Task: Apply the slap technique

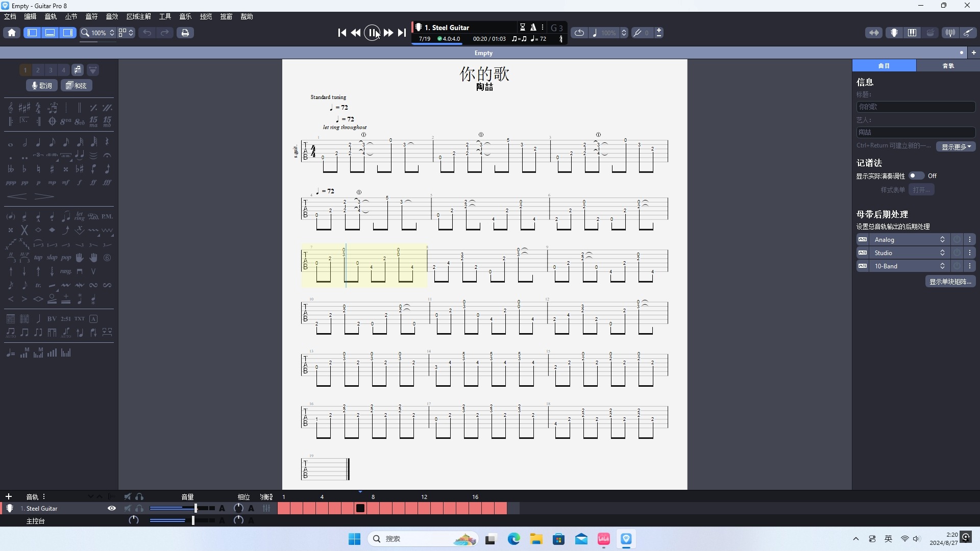Action: pyautogui.click(x=52, y=258)
